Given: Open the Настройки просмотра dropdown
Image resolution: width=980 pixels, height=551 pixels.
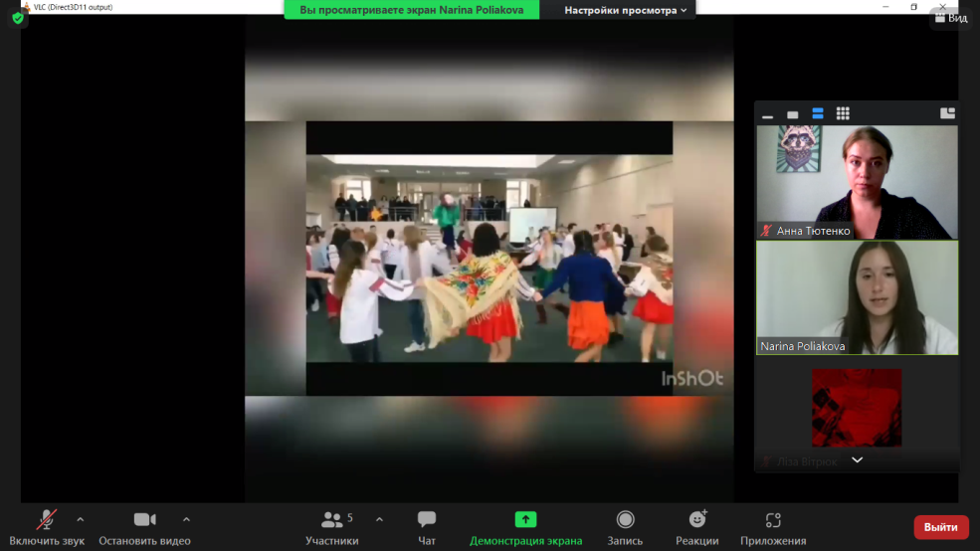Looking at the screenshot, I should pos(626,10).
